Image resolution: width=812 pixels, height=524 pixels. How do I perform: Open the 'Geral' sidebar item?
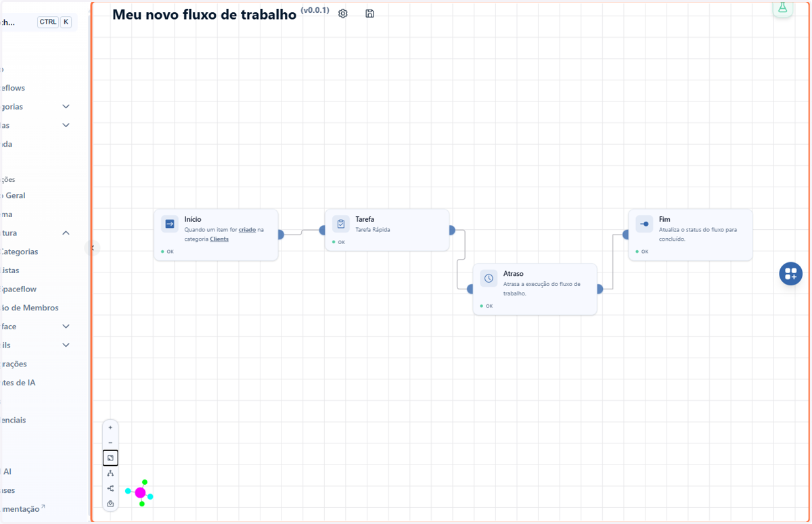pos(13,195)
